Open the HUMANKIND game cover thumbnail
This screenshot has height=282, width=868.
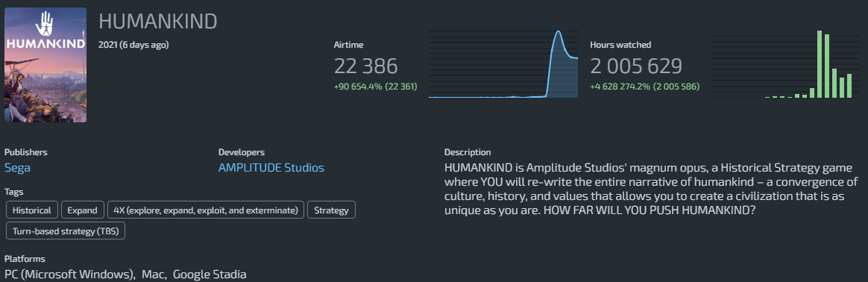45,65
